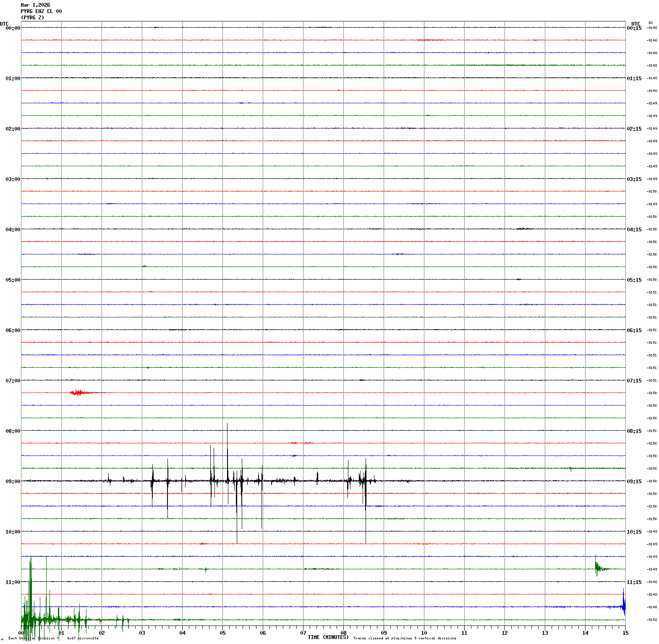
Task: Click the DC column header at top right
Action: (651, 23)
